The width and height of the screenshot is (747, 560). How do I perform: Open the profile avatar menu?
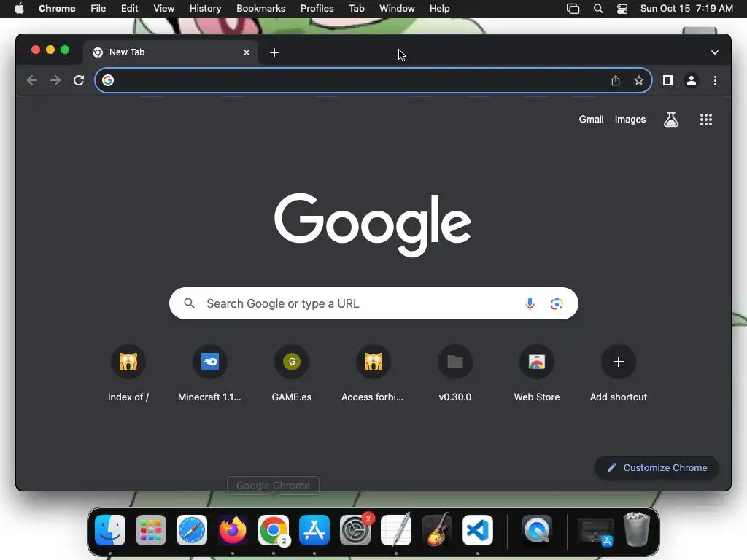692,80
